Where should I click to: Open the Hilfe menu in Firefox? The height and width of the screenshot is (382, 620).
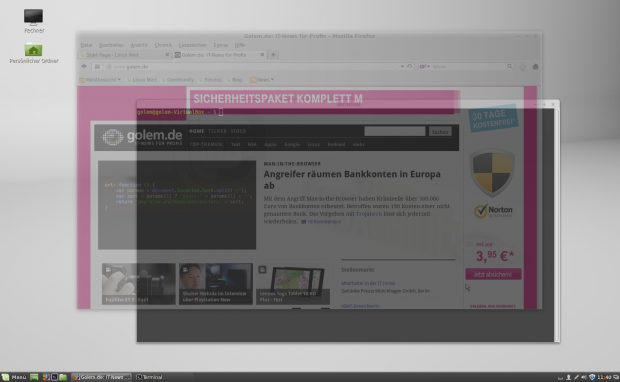click(240, 45)
